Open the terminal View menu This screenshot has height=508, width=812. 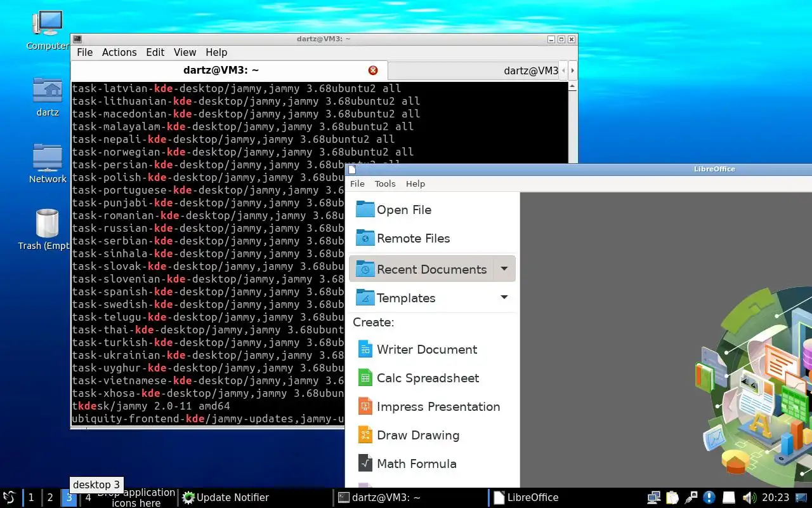click(185, 53)
